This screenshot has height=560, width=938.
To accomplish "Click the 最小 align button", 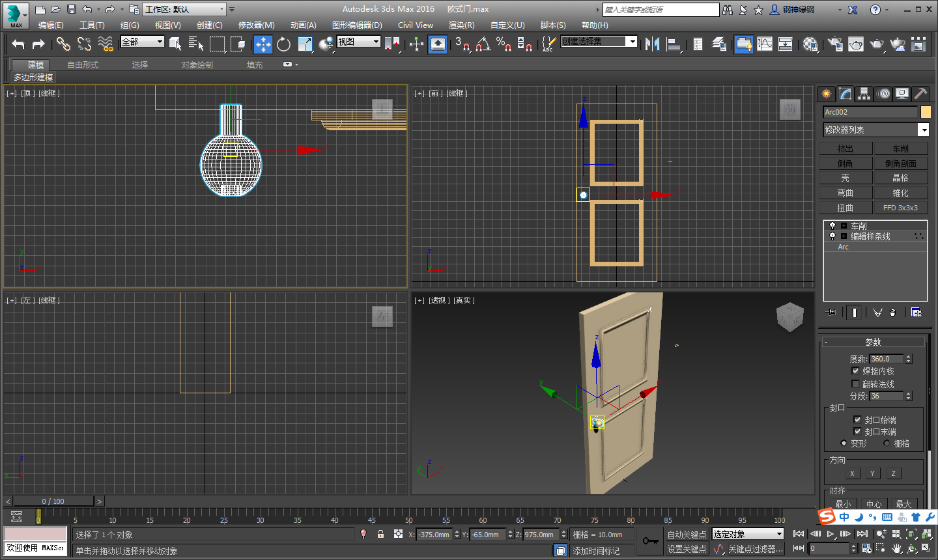I will point(843,504).
